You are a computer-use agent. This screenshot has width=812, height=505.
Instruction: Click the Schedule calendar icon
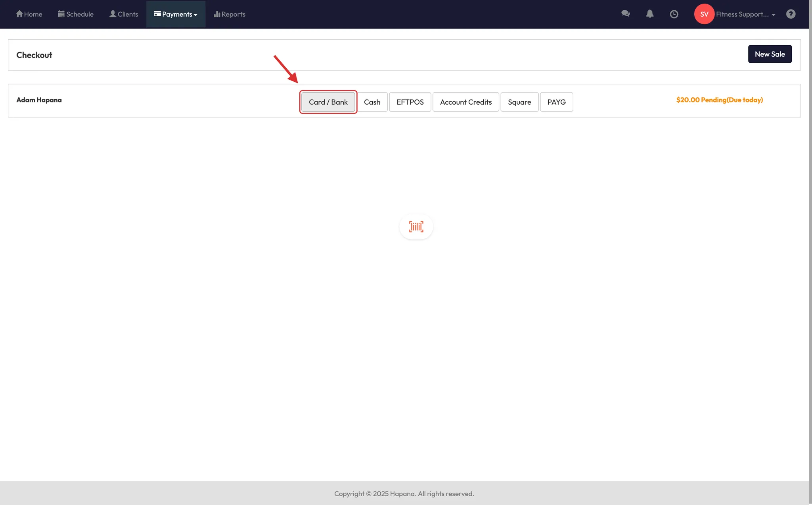tap(61, 14)
